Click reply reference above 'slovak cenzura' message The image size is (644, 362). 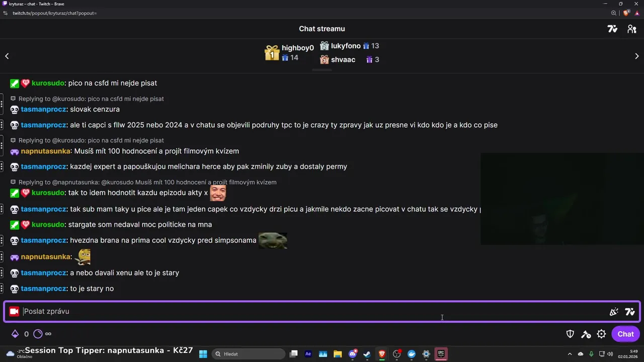coord(88,99)
